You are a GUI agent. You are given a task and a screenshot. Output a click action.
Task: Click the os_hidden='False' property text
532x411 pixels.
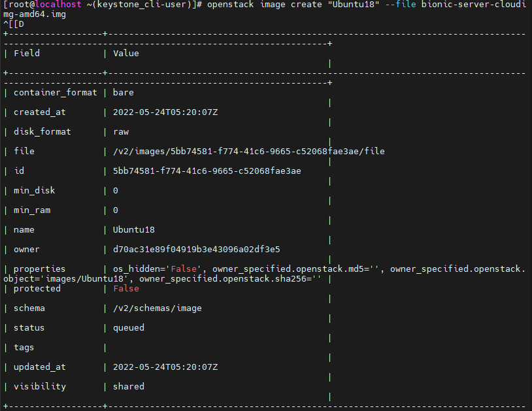click(157, 269)
